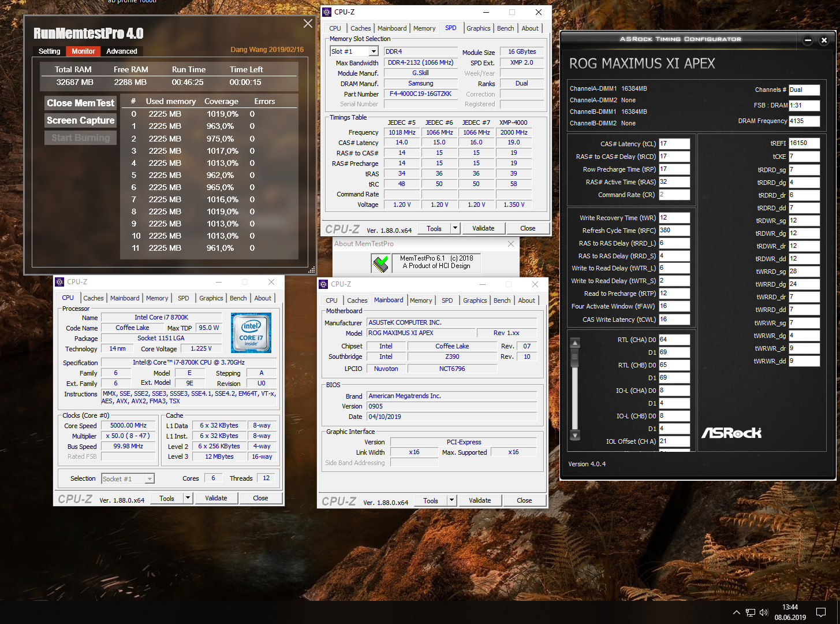Screen dimensions: 840x624
Task: Click CPU-Z app icon in SPD window title
Action: tap(327, 12)
